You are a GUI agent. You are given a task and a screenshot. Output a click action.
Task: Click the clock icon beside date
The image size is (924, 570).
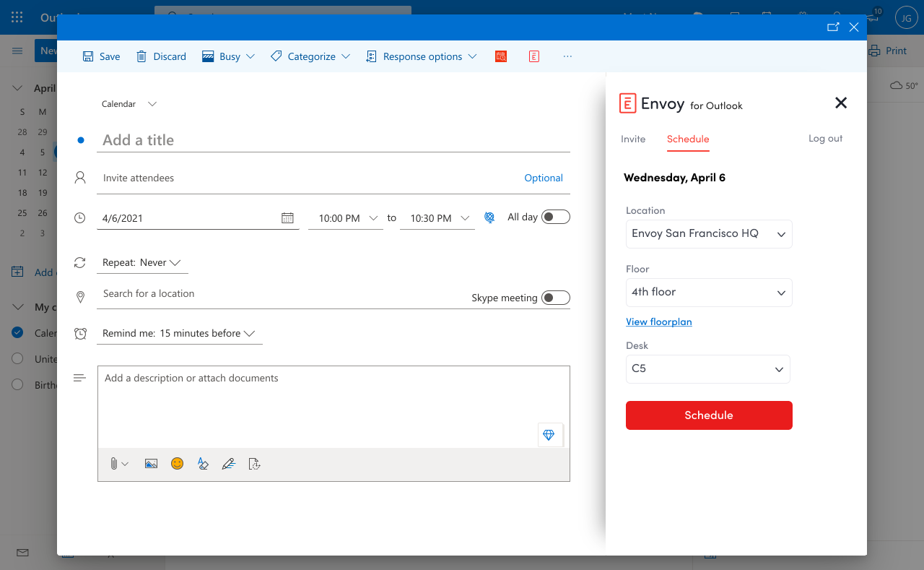80,217
